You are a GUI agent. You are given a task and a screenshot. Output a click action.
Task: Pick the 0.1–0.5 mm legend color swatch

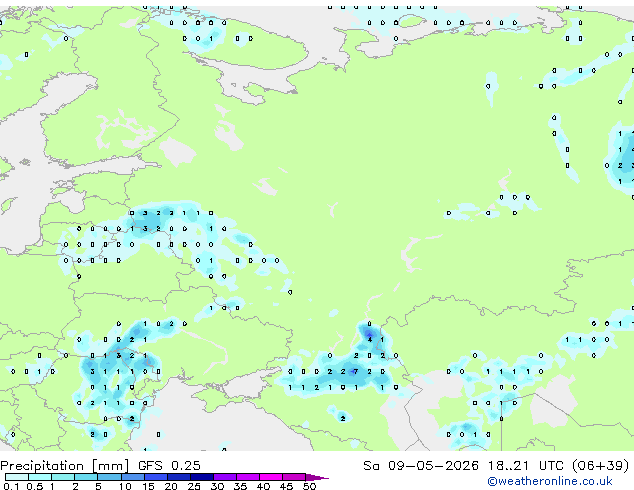tap(17, 477)
